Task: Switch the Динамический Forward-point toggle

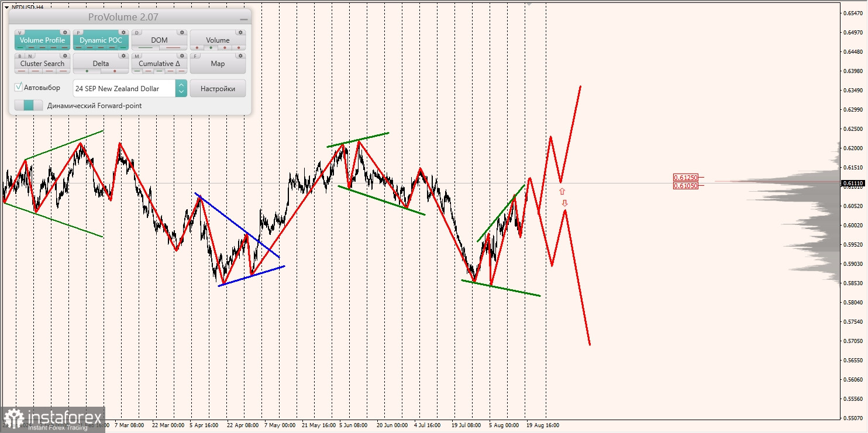Action: [29, 105]
